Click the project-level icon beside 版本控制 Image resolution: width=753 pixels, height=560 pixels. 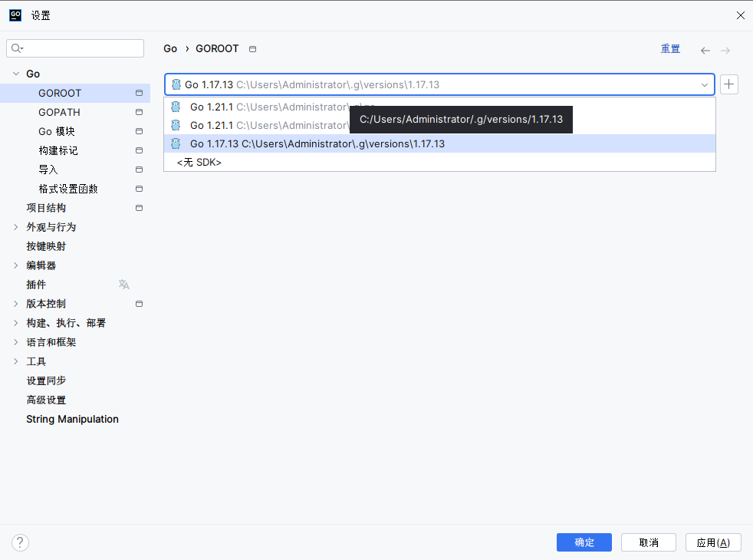pyautogui.click(x=139, y=304)
